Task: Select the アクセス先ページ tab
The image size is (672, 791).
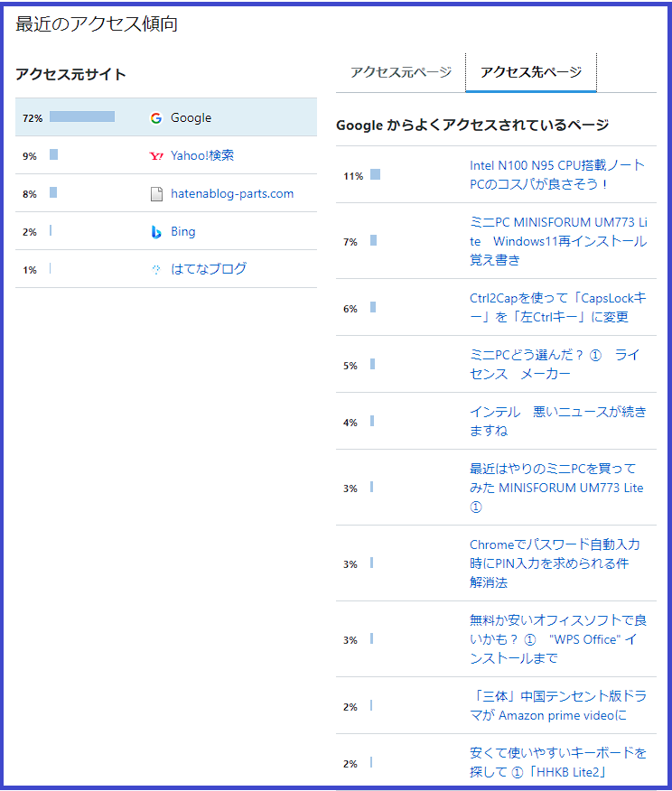Action: 531,72
